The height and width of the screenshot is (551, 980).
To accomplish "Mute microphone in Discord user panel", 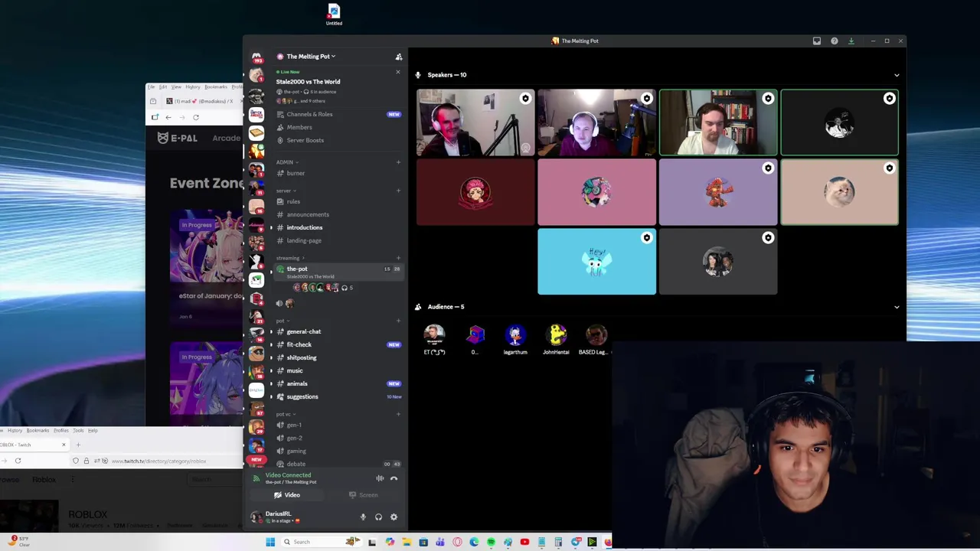I will click(x=363, y=517).
